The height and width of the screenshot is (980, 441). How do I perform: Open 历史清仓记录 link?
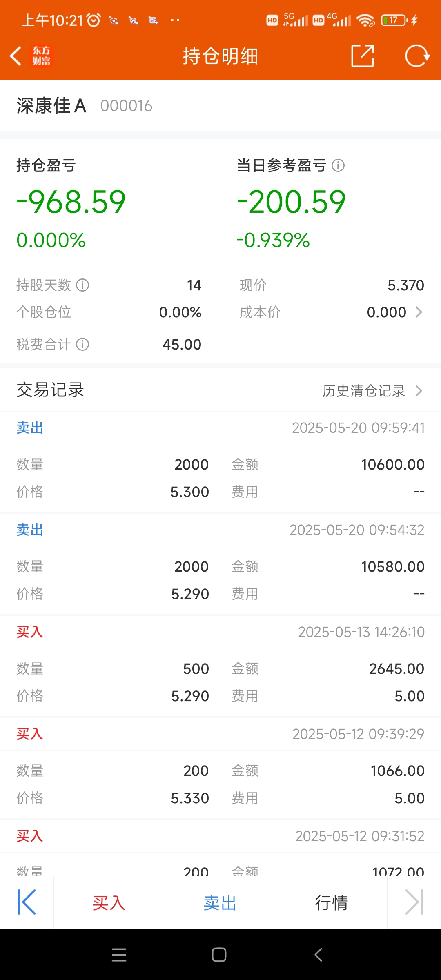(x=363, y=391)
